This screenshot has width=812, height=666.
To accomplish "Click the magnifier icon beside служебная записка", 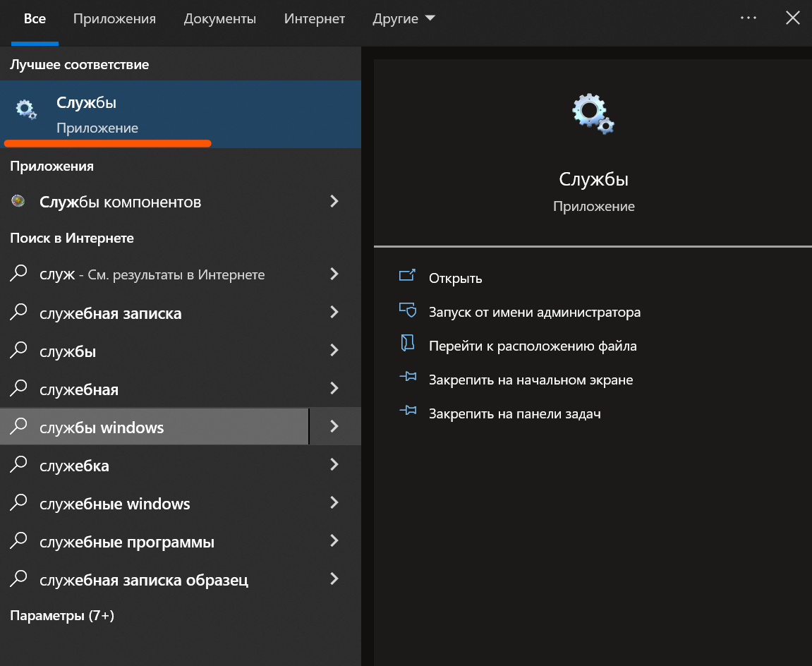I will [19, 312].
